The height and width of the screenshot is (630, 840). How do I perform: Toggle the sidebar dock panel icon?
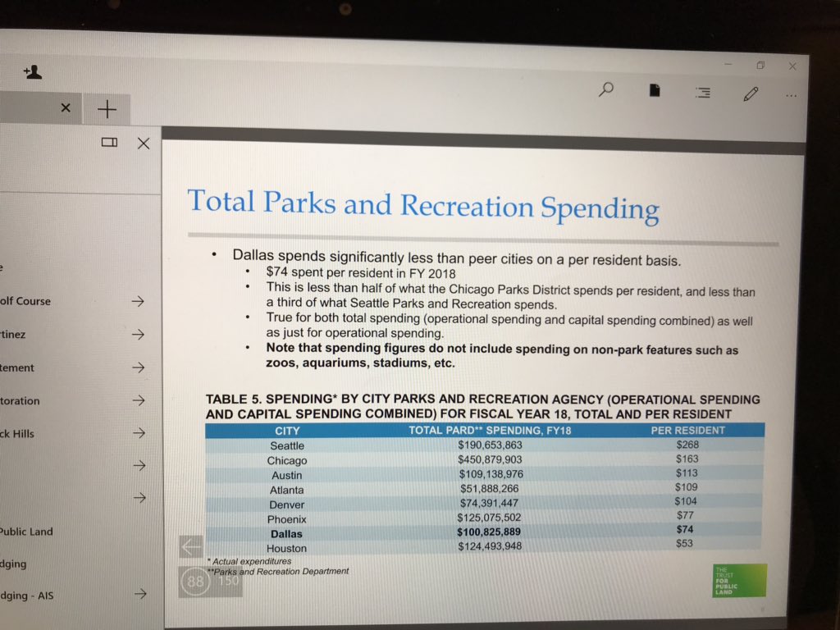click(x=109, y=142)
